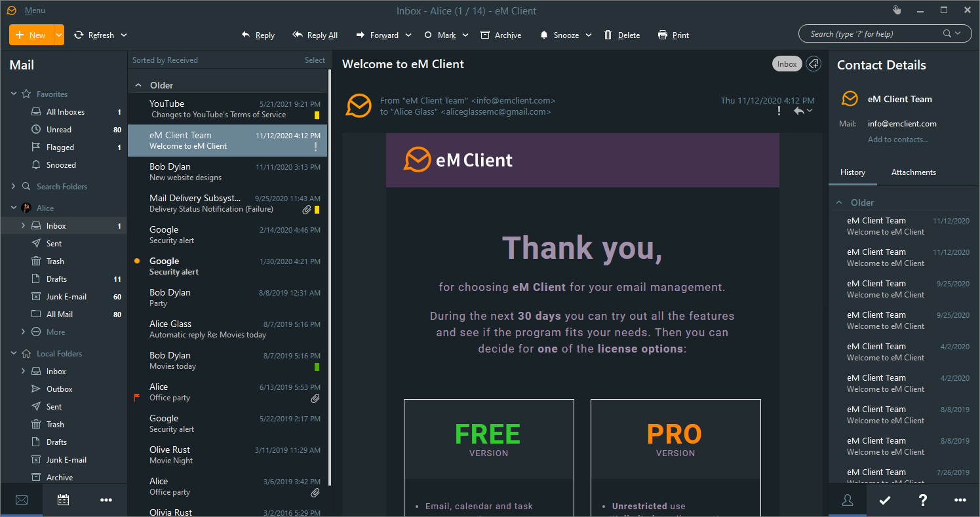Click inside the Search input field
This screenshot has width=980, height=517.
tap(872, 34)
